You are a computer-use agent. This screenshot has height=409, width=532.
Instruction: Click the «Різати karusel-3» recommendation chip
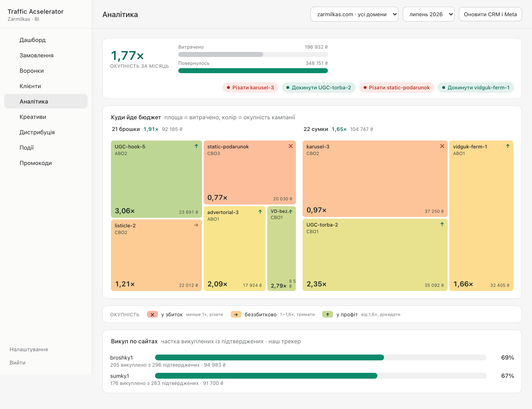coord(250,88)
